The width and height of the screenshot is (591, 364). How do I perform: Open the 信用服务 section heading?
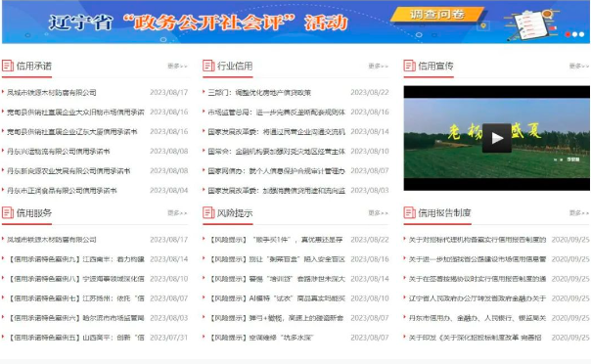(x=34, y=213)
